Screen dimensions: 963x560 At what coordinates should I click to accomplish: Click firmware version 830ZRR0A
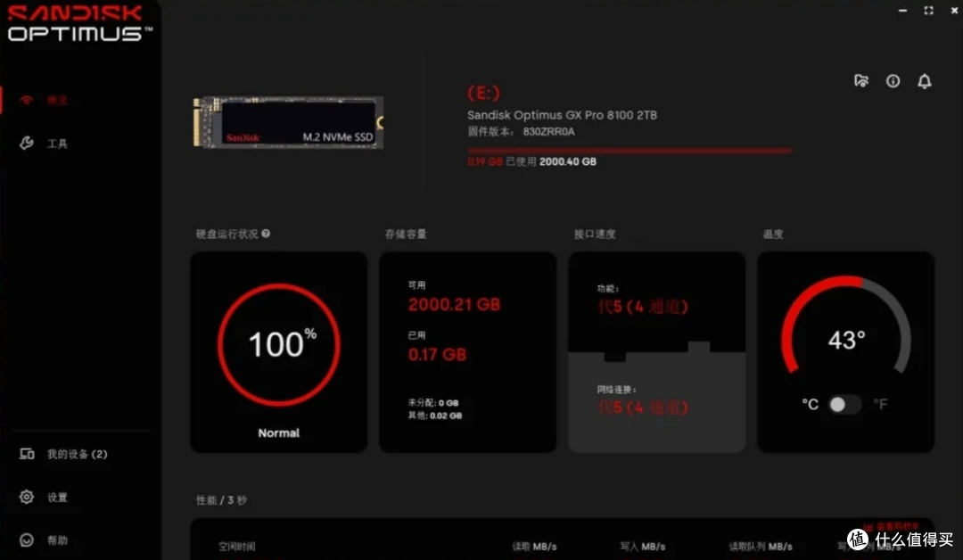[x=548, y=131]
